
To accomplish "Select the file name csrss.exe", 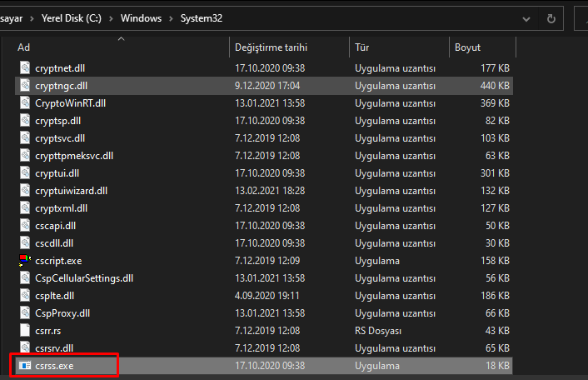I will [54, 366].
